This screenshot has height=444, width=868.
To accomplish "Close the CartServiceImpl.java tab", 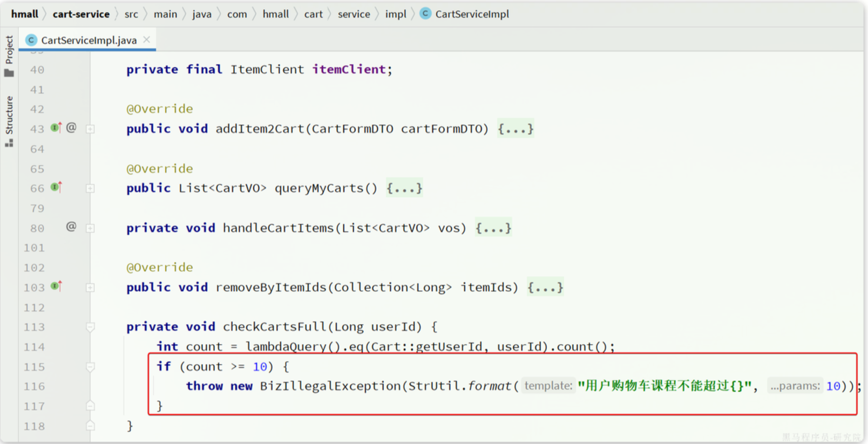I will pos(147,40).
